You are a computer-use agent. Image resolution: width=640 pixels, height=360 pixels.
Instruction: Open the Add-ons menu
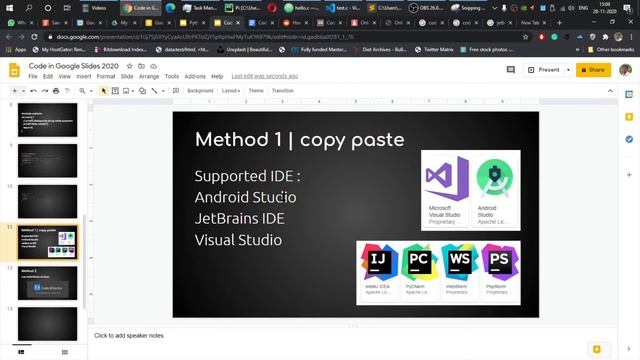tap(195, 76)
